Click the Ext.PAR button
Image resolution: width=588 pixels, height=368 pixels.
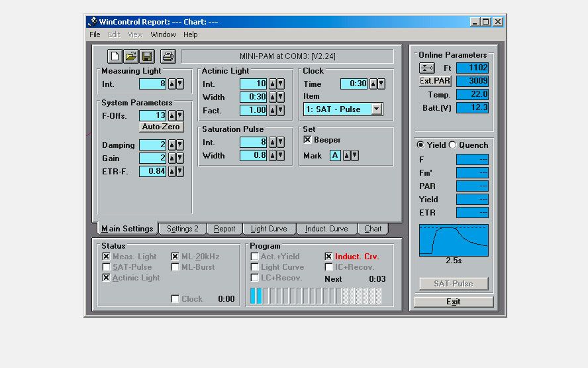[x=435, y=81]
